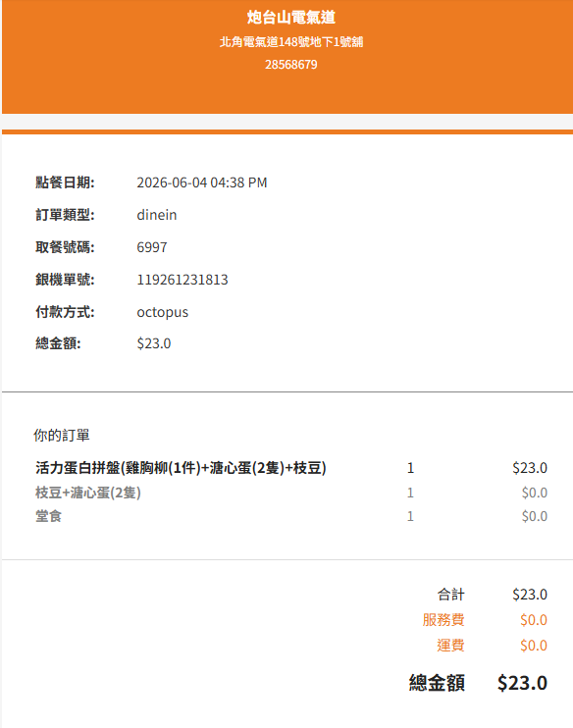
Task: Click the 活力蛋白拼盤 item name
Action: pyautogui.click(x=182, y=468)
